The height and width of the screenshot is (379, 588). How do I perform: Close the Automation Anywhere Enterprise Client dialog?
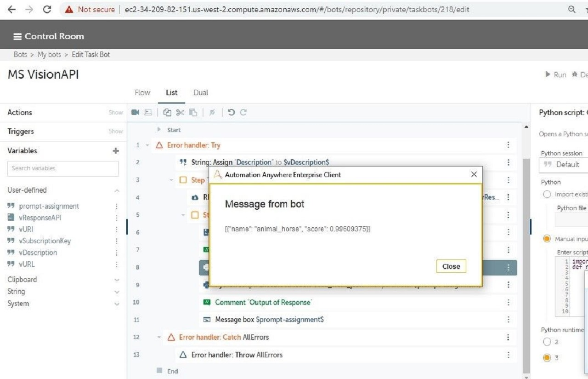(474, 174)
